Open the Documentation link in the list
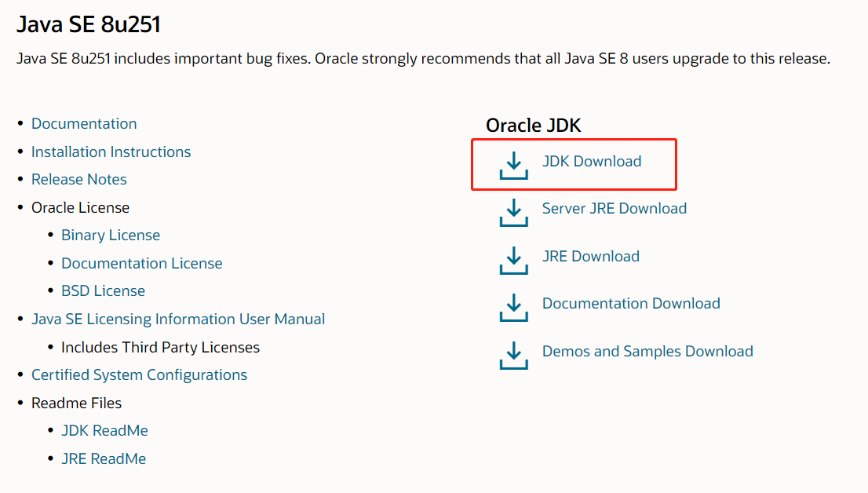The image size is (868, 493). [x=84, y=123]
